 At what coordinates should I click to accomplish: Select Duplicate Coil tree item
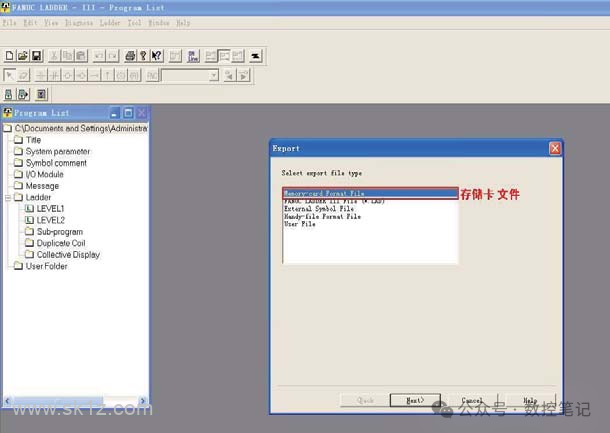tap(61, 243)
